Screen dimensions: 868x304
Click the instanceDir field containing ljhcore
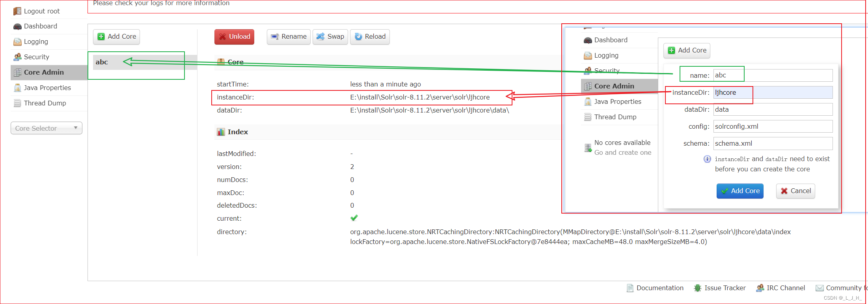[773, 93]
